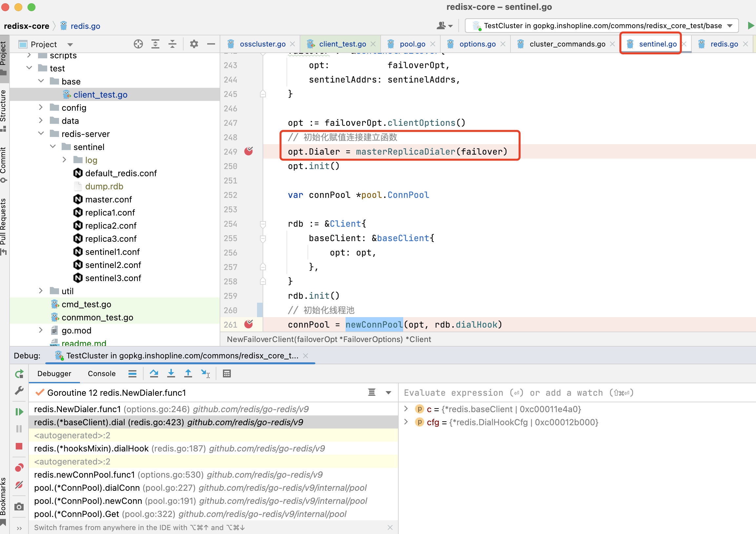Click the Select Opened File target icon
756x534 pixels.
[138, 44]
